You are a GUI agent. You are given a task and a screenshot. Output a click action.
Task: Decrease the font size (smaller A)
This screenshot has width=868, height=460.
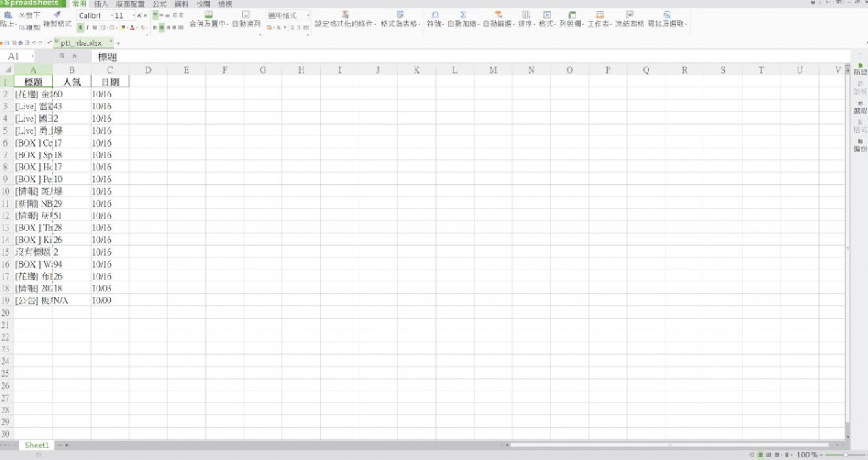point(145,15)
